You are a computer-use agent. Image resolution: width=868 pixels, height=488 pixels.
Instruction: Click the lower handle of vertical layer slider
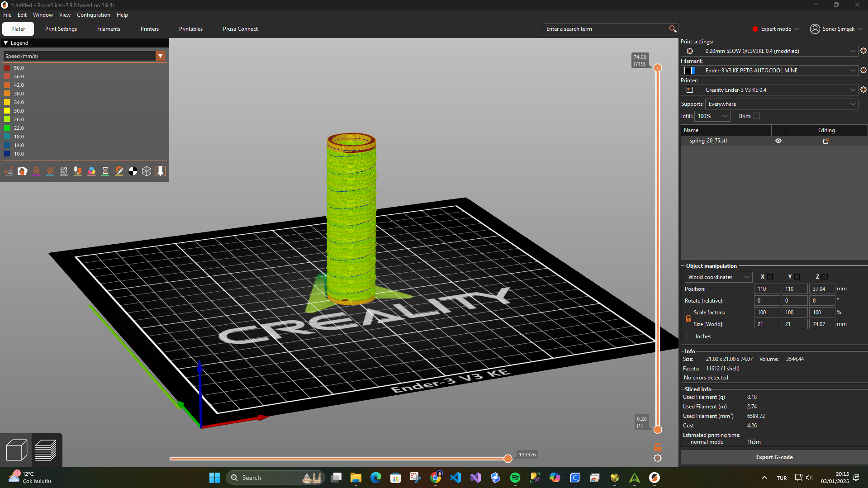pyautogui.click(x=658, y=430)
